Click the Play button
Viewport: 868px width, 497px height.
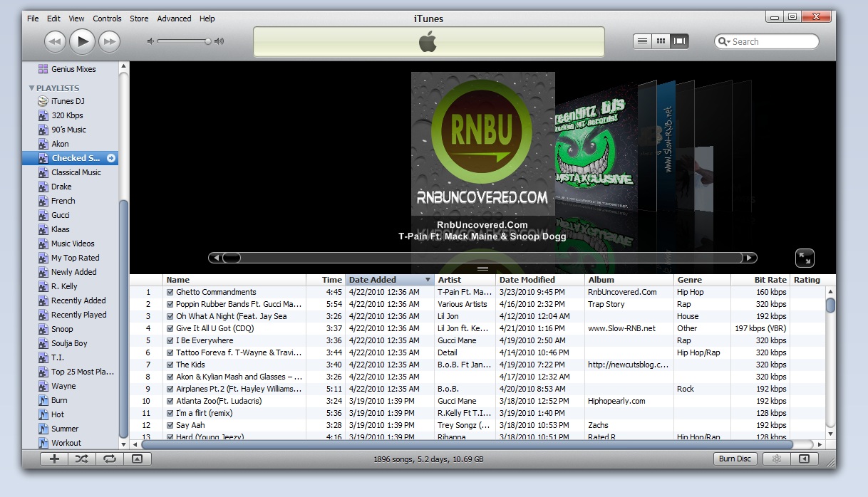click(x=82, y=41)
